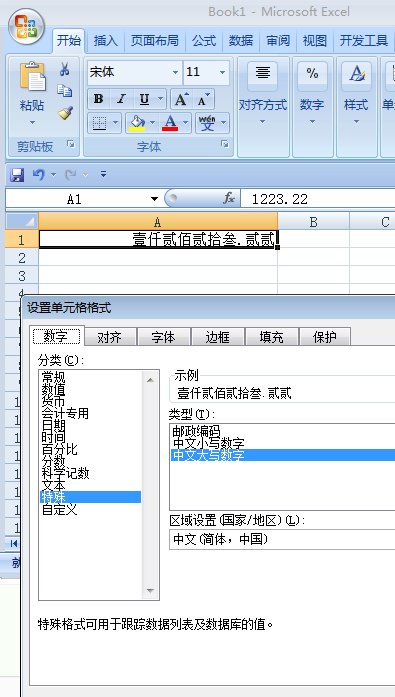This screenshot has width=395, height=697.
Task: Open the font name 宋体 dropdown
Action: [176, 72]
